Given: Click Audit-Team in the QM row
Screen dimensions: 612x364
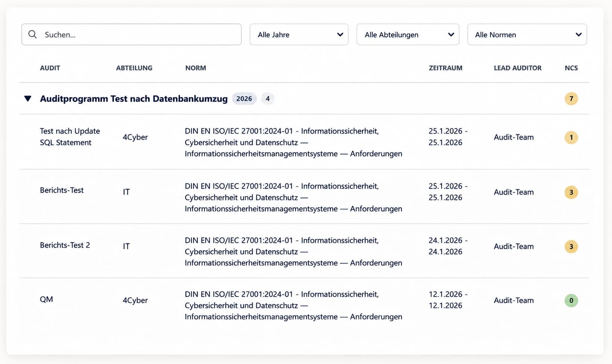Looking at the screenshot, I should 514,300.
